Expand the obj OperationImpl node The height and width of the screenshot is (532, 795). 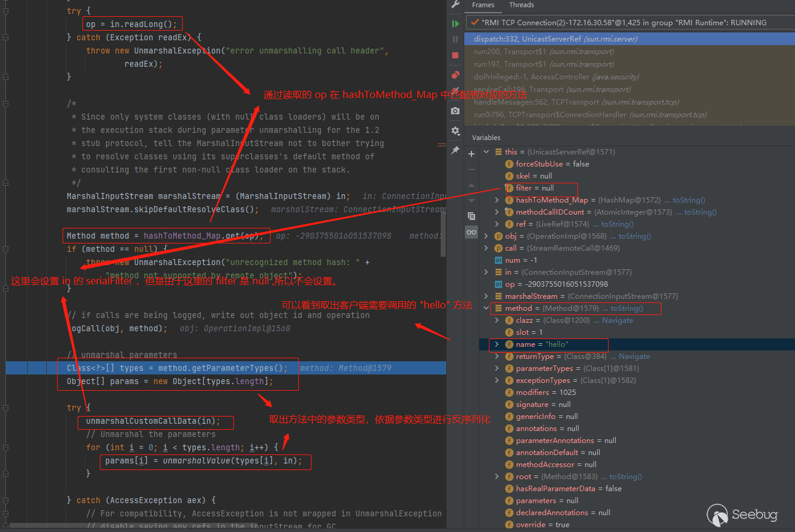[x=486, y=236]
